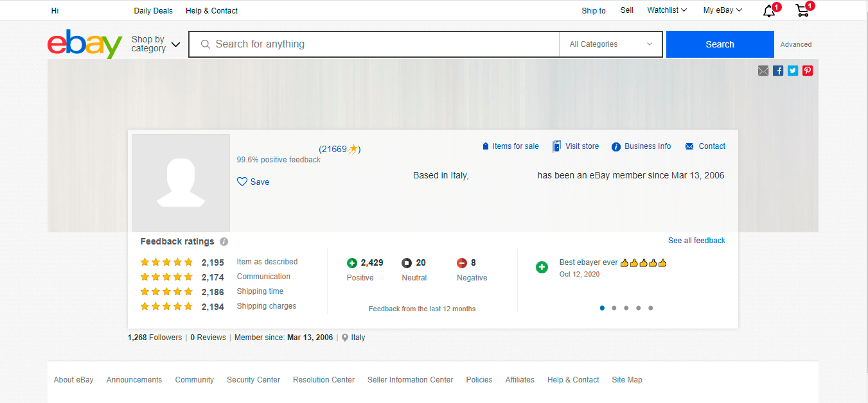Select the second carousel dot

click(x=614, y=308)
